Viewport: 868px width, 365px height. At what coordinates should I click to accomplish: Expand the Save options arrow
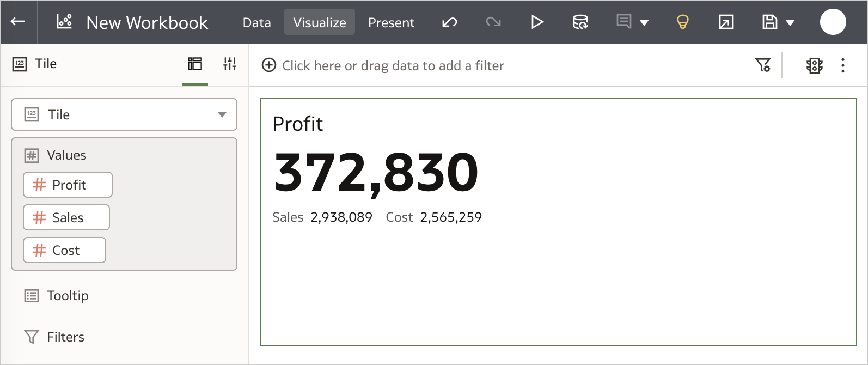point(790,23)
